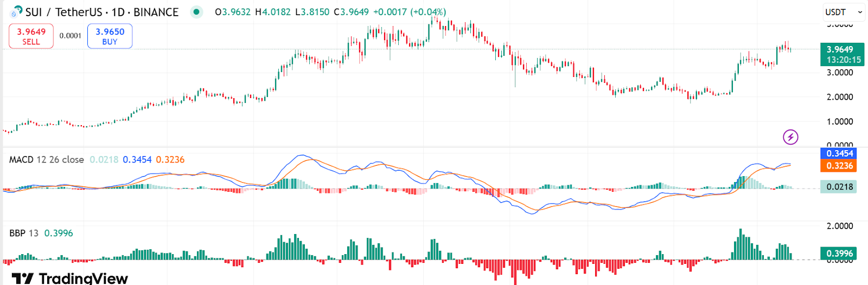The width and height of the screenshot is (868, 285).
Task: Click the orange signal value label 0.3236
Action: click(840, 166)
